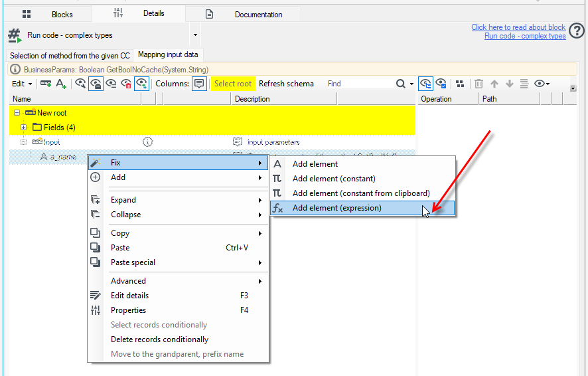Click the Name column header
588x376 pixels.
[75, 99]
